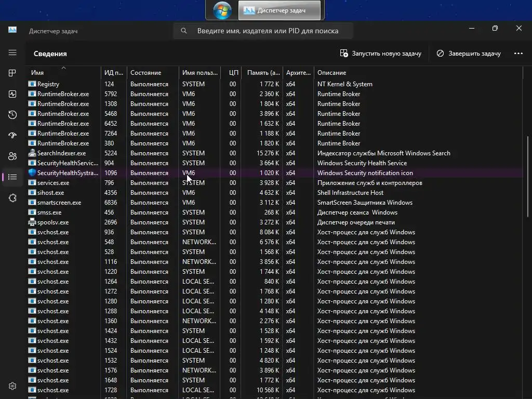The height and width of the screenshot is (399, 532).
Task: Sort by 'ЦП' column header
Action: click(231, 73)
